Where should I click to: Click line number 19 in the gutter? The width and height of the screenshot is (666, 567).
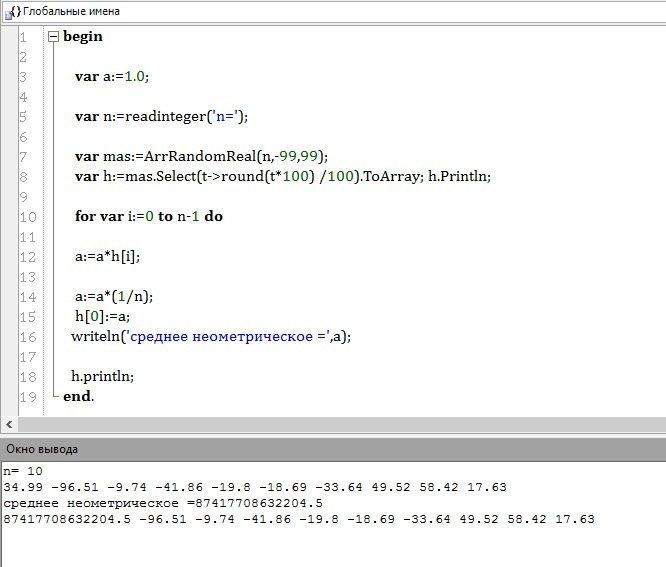[28, 397]
